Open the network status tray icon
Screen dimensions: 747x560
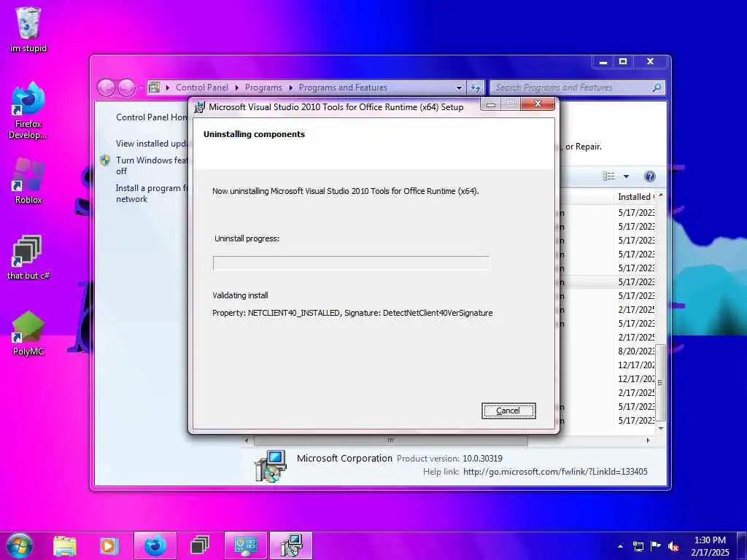tap(638, 546)
